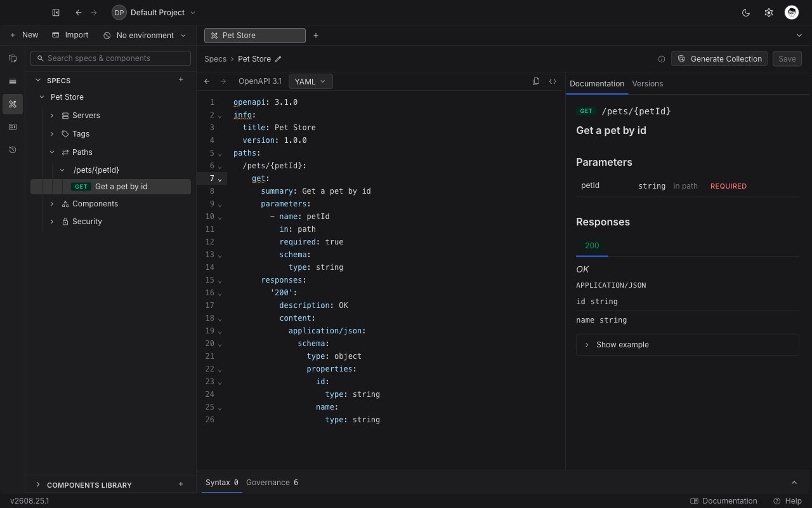Click the 'description: OK' code line
The image size is (812, 508).
tap(313, 305)
